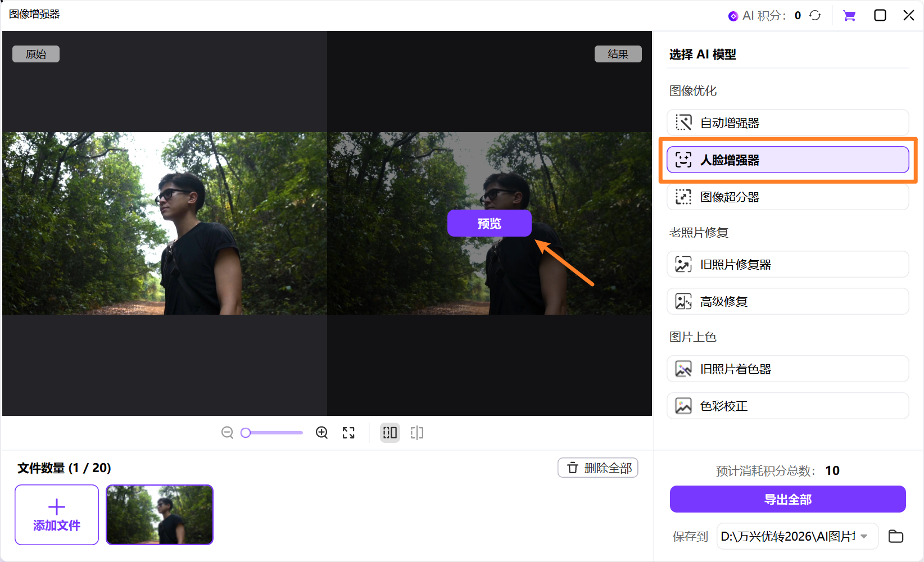
Task: Click the zoom in magnifier icon
Action: [x=321, y=433]
